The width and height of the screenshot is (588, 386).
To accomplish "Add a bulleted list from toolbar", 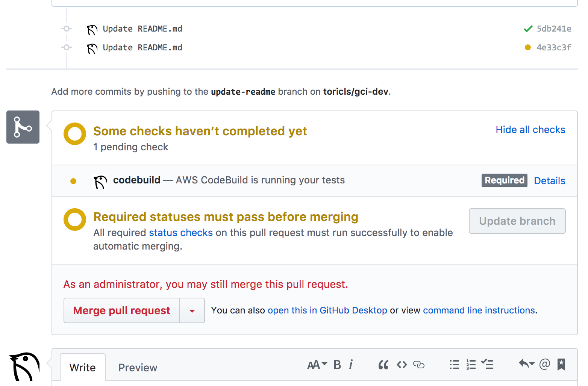I will (x=454, y=365).
